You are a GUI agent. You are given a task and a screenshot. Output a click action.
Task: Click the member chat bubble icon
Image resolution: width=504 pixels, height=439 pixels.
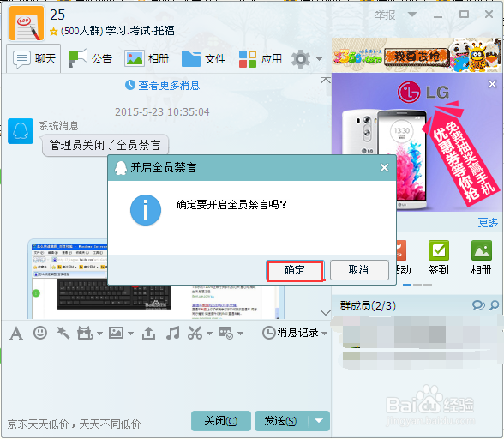[x=478, y=305]
